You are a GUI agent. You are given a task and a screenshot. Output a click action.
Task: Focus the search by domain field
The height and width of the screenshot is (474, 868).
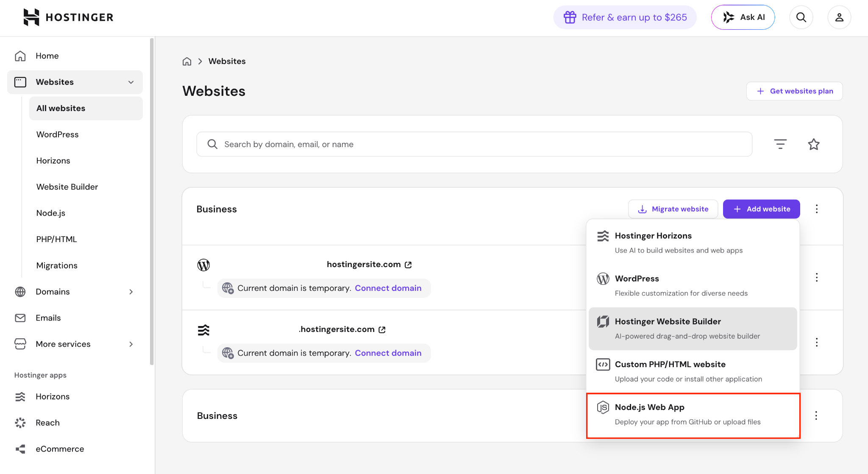474,144
